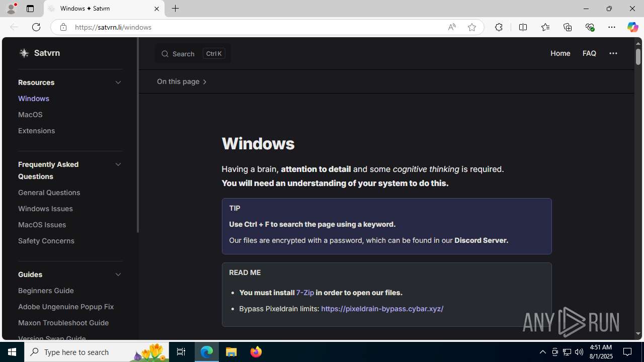Viewport: 644px width, 362px height.
Task: Open a new browser tab
Action: click(175, 9)
